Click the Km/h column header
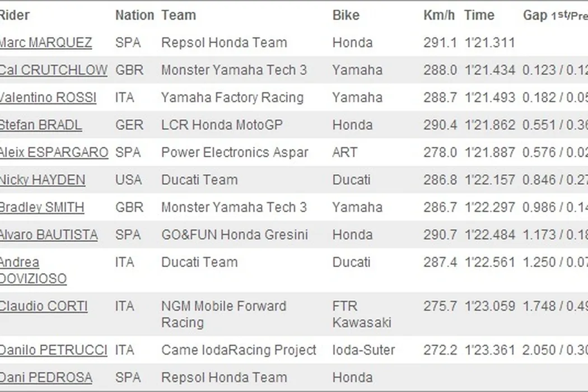Viewport: 588px width, 392px height. coord(439,15)
